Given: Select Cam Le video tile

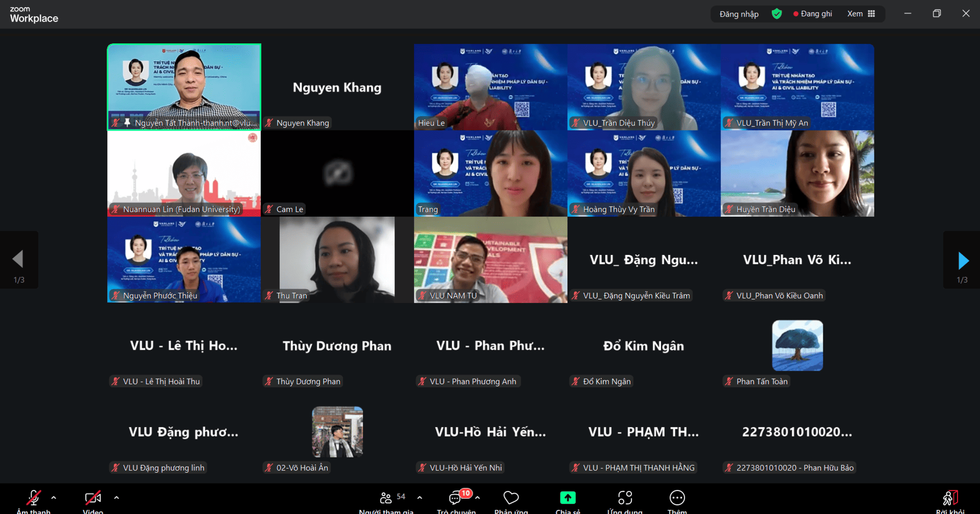Looking at the screenshot, I should [337, 173].
